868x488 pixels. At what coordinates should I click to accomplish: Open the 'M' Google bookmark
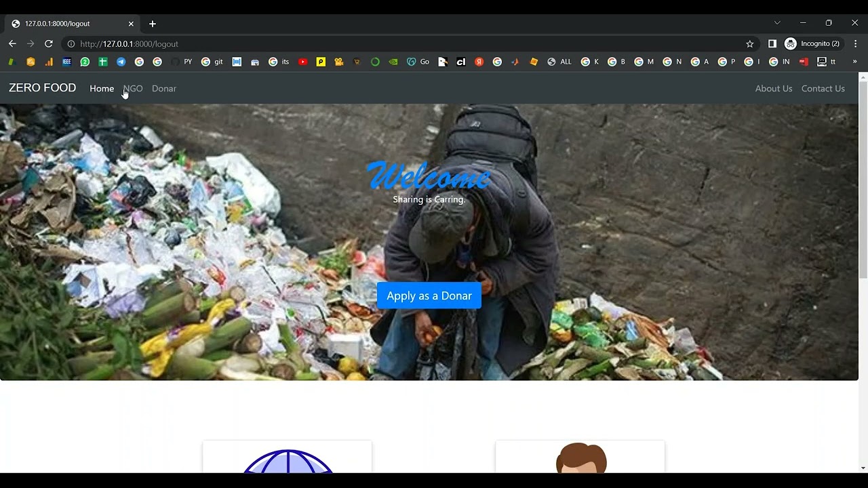point(644,62)
